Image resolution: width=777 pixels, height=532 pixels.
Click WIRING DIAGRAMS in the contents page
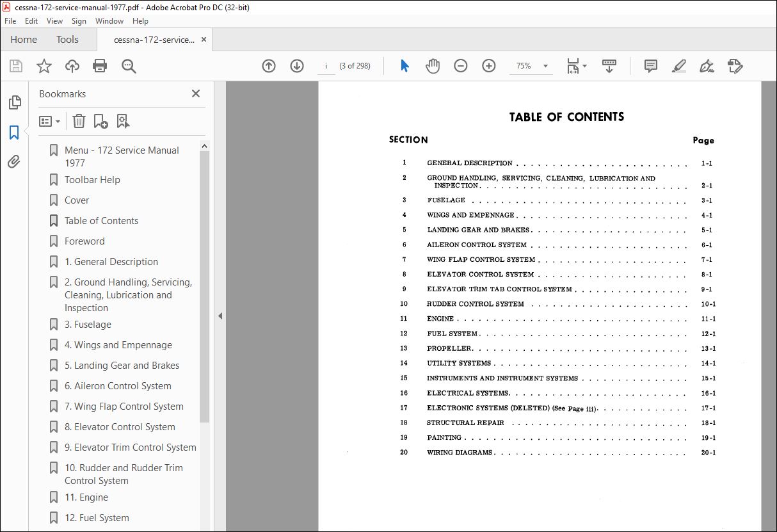pyautogui.click(x=460, y=453)
